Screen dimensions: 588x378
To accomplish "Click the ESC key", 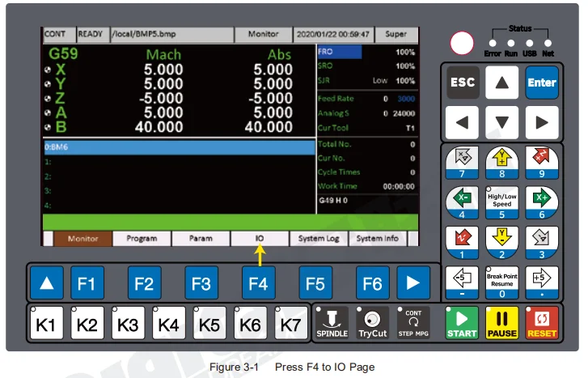I will (463, 83).
